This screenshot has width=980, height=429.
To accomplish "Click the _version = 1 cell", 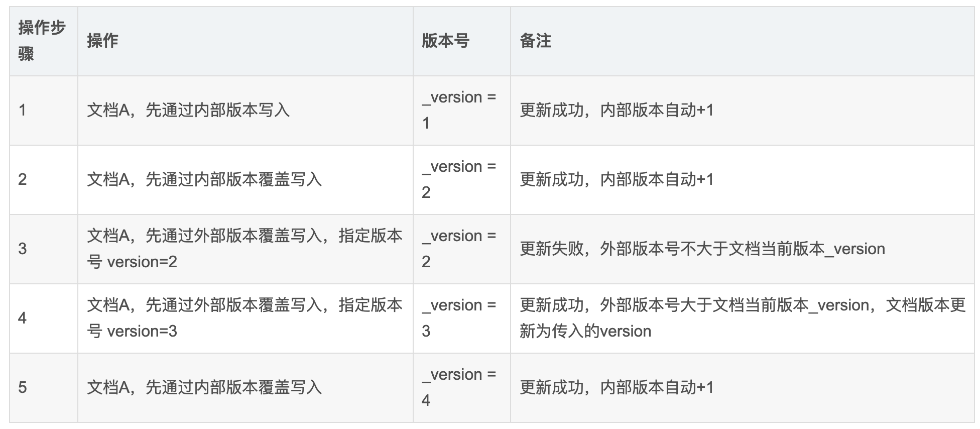I will [x=459, y=110].
